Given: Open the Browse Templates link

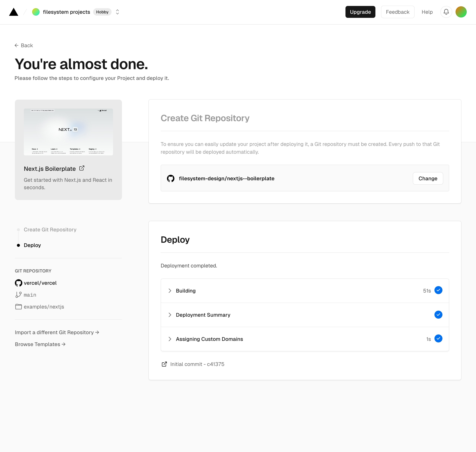Looking at the screenshot, I should pyautogui.click(x=40, y=344).
